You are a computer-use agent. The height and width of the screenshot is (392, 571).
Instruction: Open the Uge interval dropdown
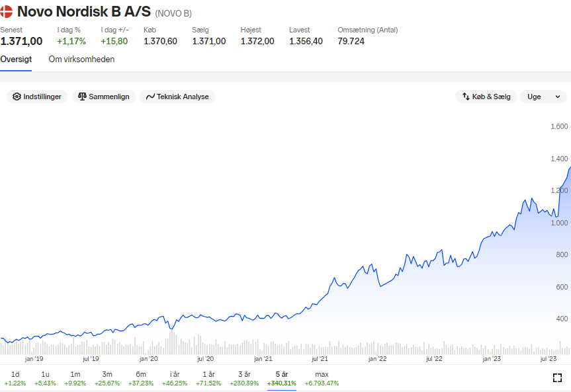click(543, 97)
